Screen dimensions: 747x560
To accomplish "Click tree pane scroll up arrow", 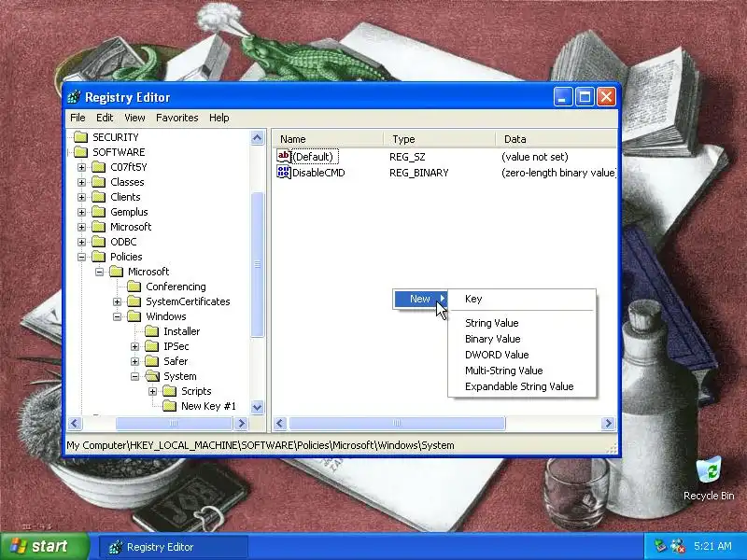I will pyautogui.click(x=258, y=138).
